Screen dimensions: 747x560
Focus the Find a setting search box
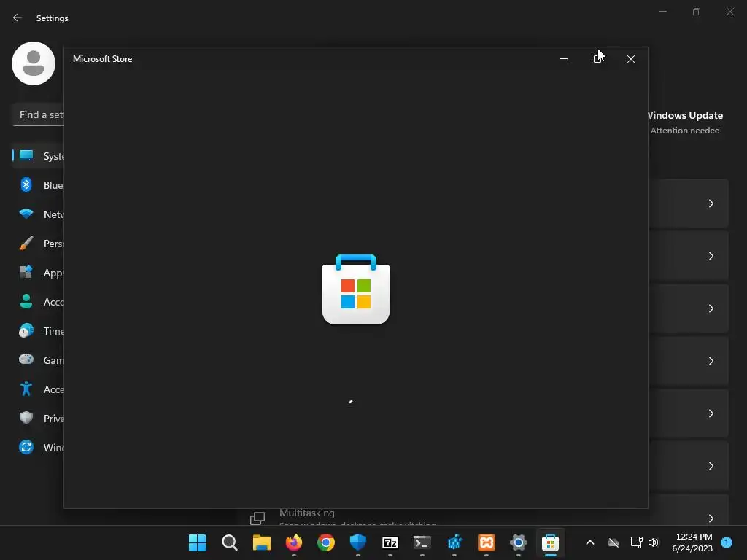[x=38, y=114]
